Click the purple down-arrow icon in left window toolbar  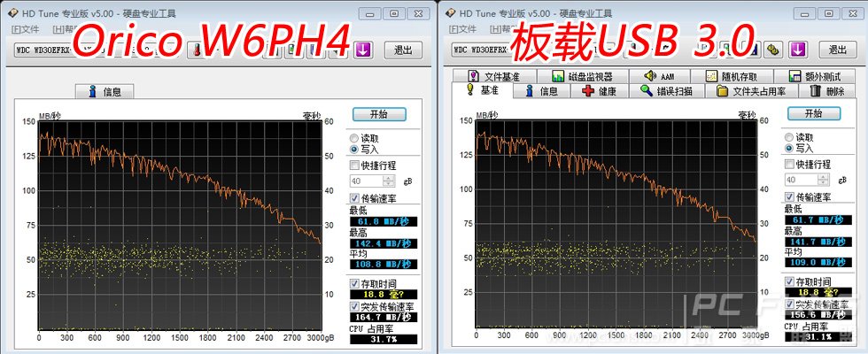pyautogui.click(x=363, y=50)
